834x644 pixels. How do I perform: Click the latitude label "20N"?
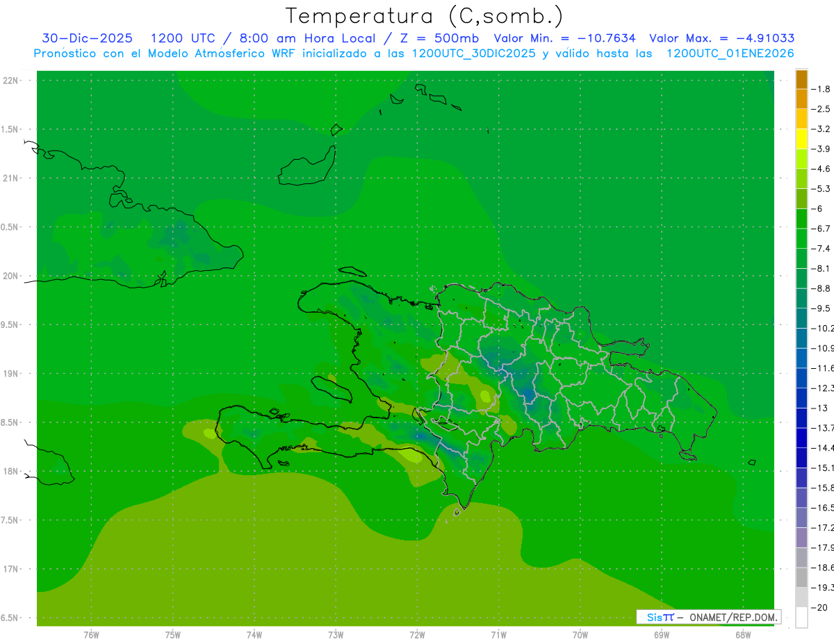[10, 276]
